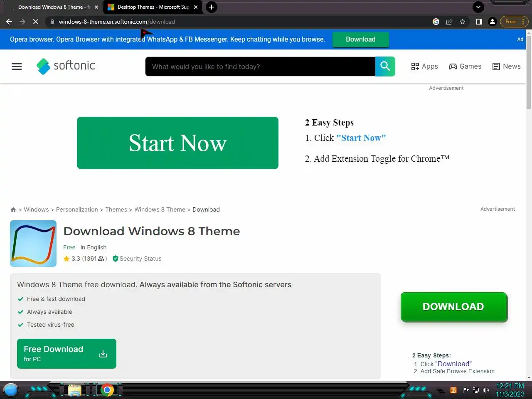This screenshot has width=532, height=399.
Task: Switch to the Desktop Themes Microsoft Support tab
Action: pos(152,7)
